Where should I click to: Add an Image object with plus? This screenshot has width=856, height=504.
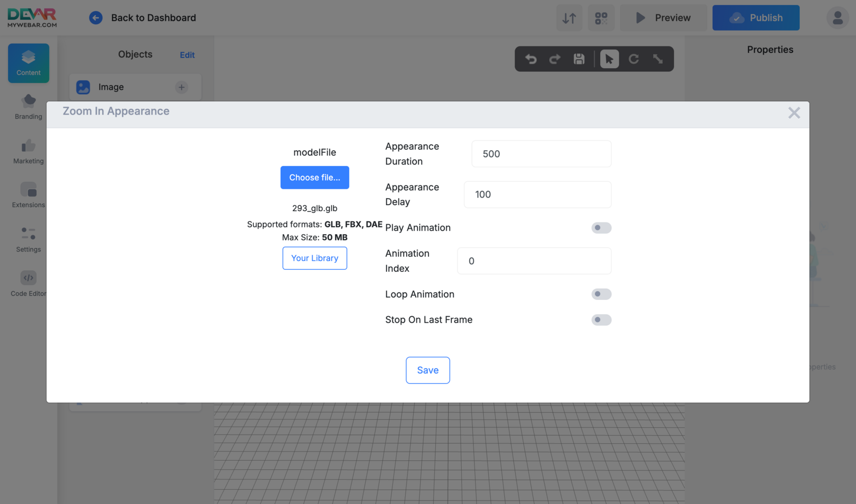(181, 87)
